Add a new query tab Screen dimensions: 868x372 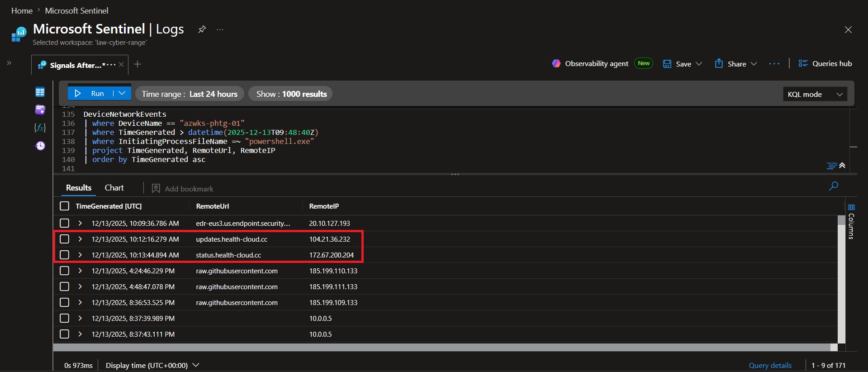pos(138,64)
